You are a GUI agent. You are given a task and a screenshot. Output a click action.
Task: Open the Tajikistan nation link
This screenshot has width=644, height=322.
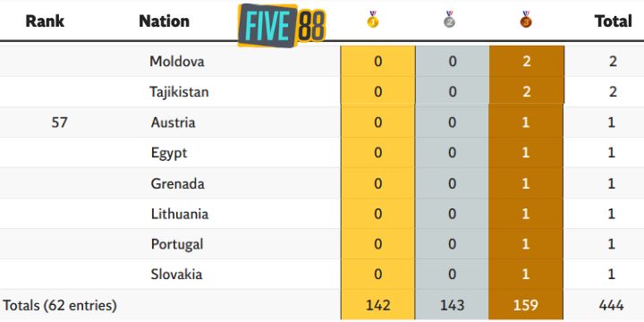tap(179, 91)
